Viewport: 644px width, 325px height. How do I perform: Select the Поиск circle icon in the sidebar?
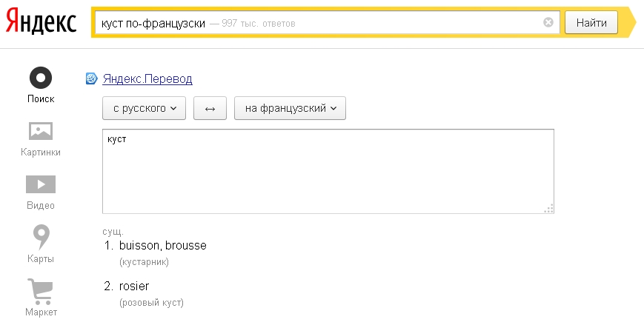click(41, 77)
